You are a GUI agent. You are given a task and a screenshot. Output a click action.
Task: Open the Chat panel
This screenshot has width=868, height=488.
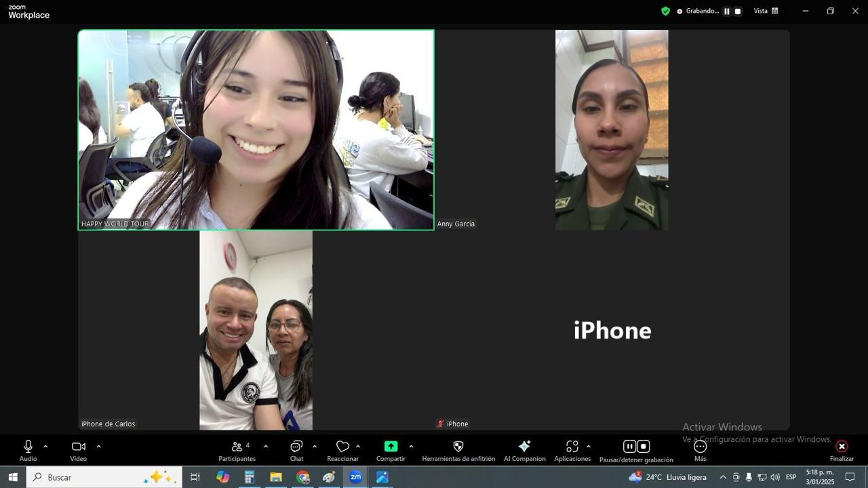296,450
